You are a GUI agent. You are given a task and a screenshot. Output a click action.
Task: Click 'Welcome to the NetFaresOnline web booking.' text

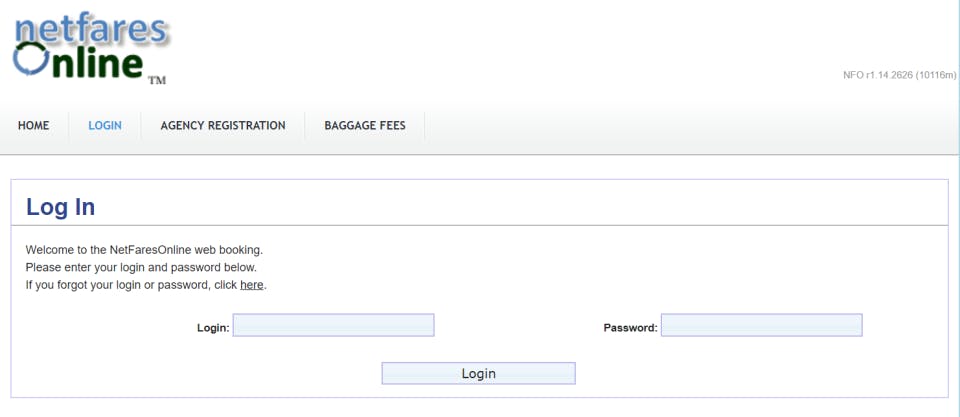[144, 250]
